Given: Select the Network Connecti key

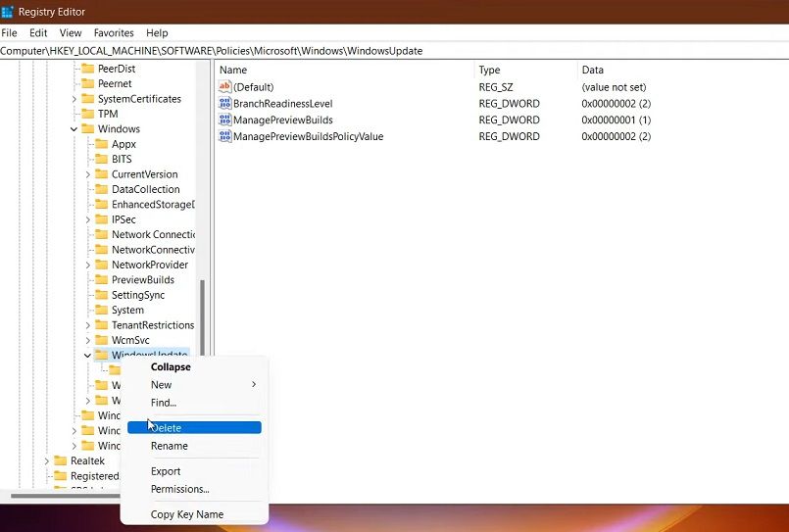Looking at the screenshot, I should coord(153,234).
